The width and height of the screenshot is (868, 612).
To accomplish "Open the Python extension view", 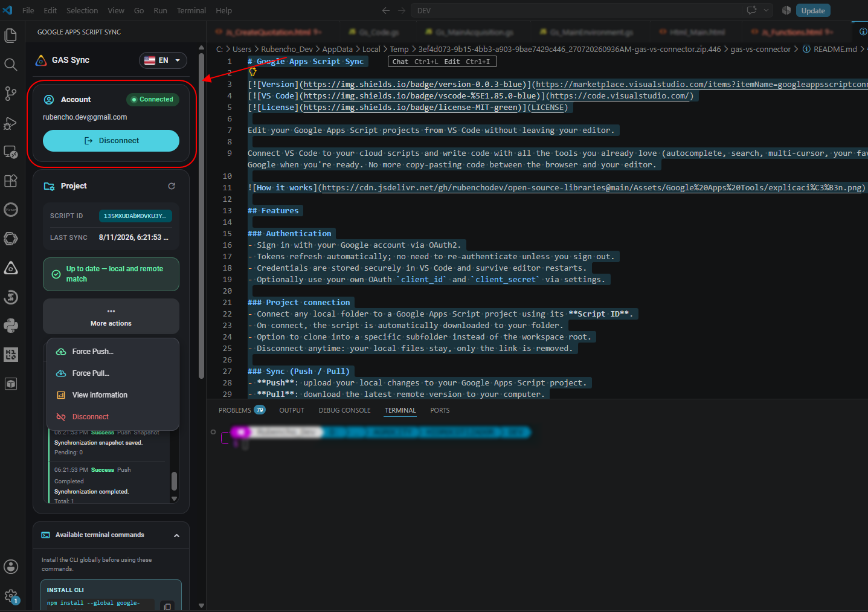I will point(10,326).
